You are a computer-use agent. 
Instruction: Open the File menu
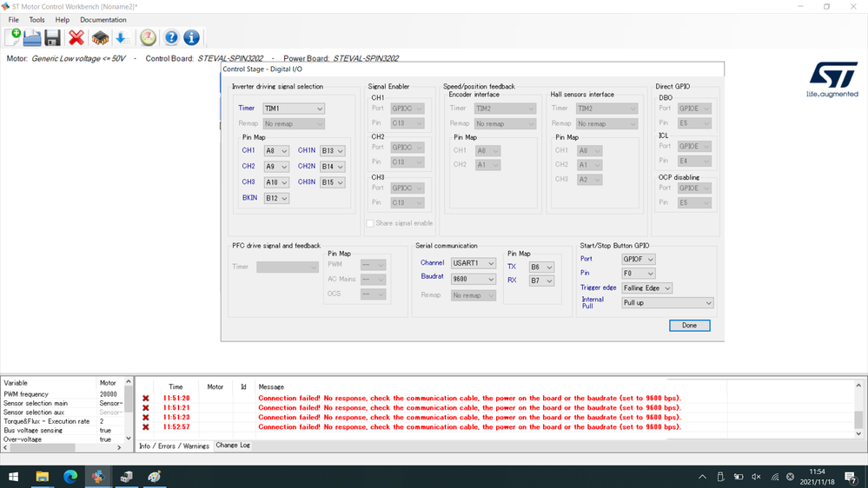13,20
